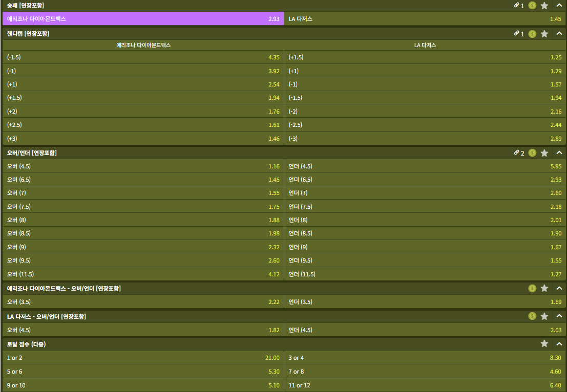567x392 pixels.
Task: Star the 오버/언더 [연장포함] market
Action: [x=544, y=153]
